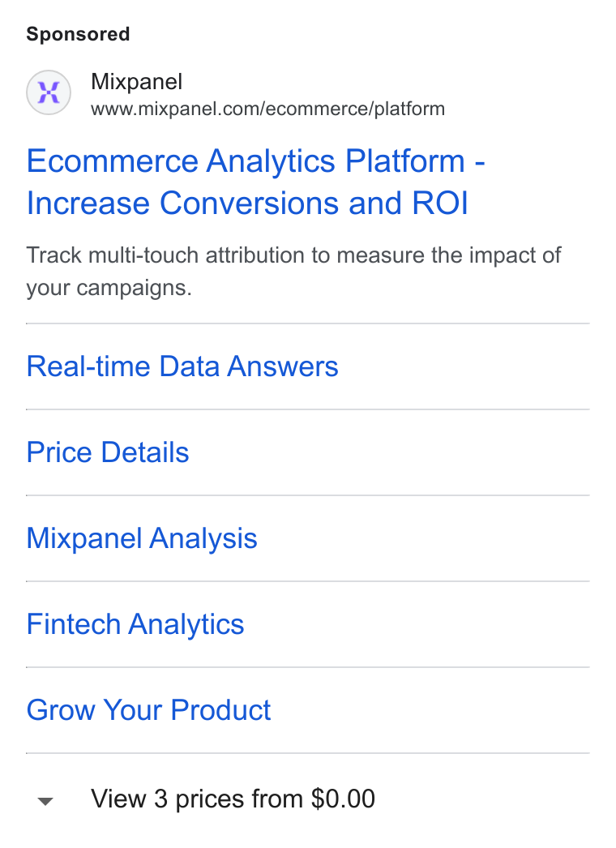
Task: Click the $0.00 starting price
Action: (x=343, y=799)
